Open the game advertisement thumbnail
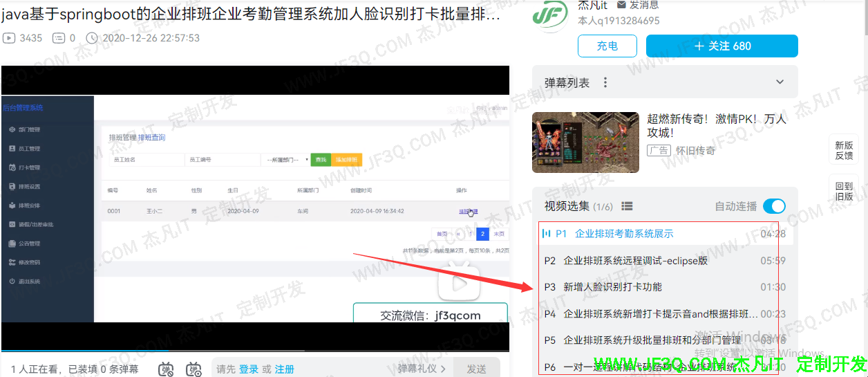The height and width of the screenshot is (377, 868). click(x=585, y=142)
